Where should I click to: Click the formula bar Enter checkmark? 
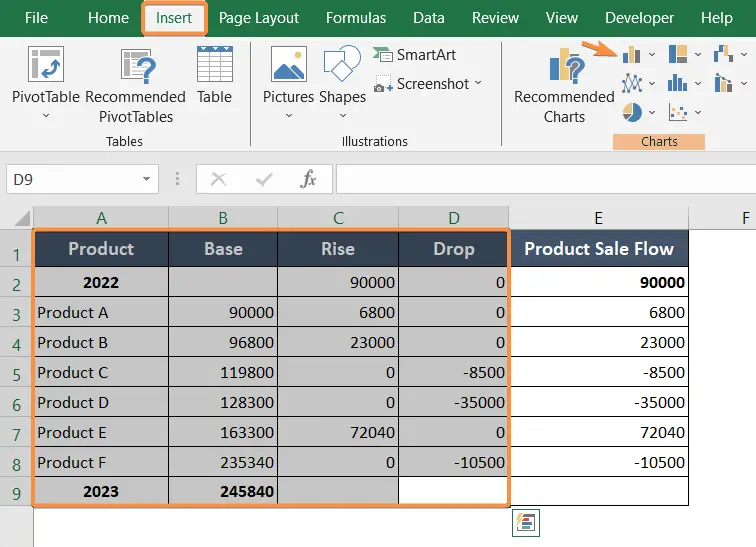click(x=264, y=179)
